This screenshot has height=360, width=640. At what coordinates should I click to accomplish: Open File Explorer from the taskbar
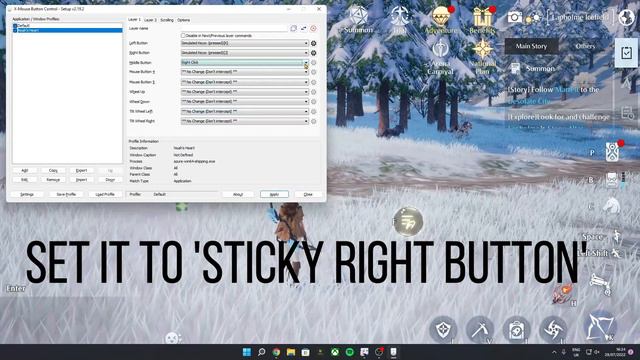point(291,352)
